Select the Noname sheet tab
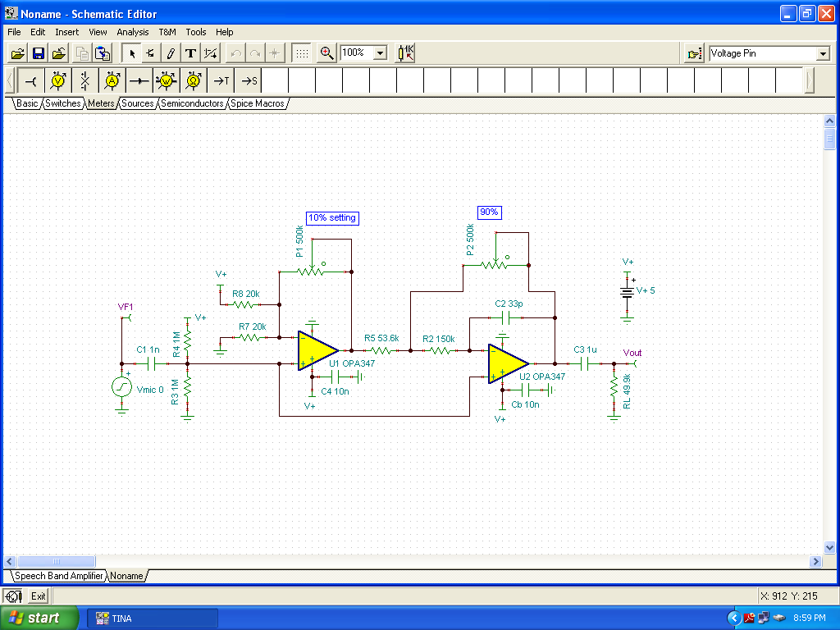The height and width of the screenshot is (630, 840). click(x=127, y=576)
